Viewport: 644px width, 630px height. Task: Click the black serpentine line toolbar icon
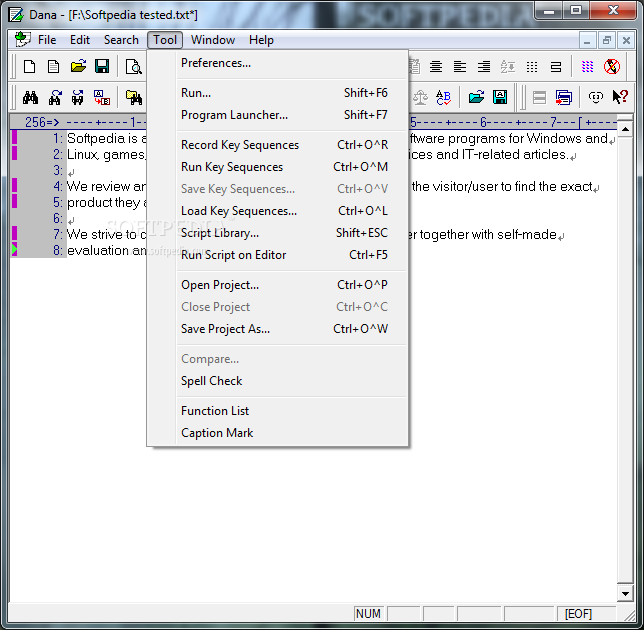pyautogui.click(x=556, y=67)
